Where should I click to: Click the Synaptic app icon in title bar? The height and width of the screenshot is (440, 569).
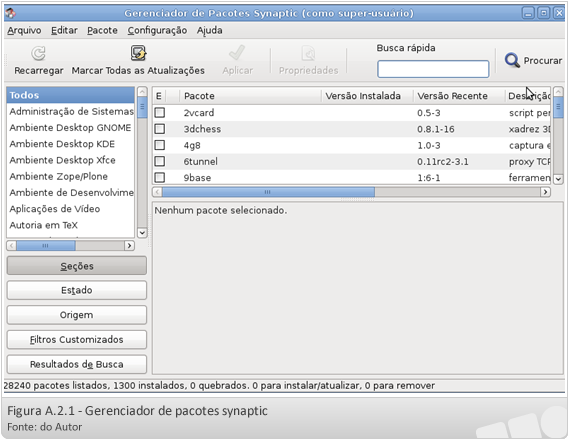click(x=11, y=13)
